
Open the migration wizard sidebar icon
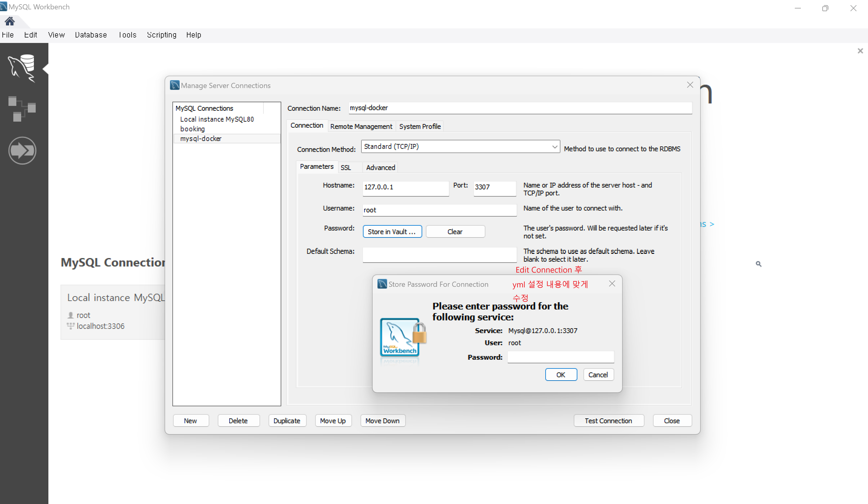tap(22, 151)
